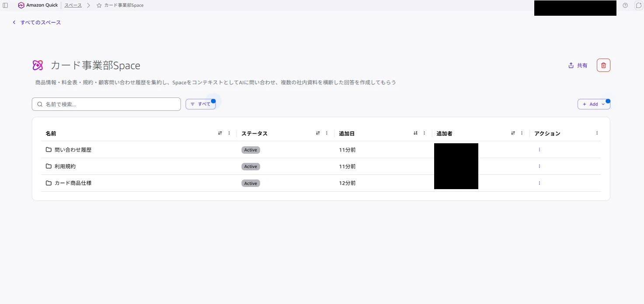Click the folder icon for 利用規約
644x304 pixels.
49,166
